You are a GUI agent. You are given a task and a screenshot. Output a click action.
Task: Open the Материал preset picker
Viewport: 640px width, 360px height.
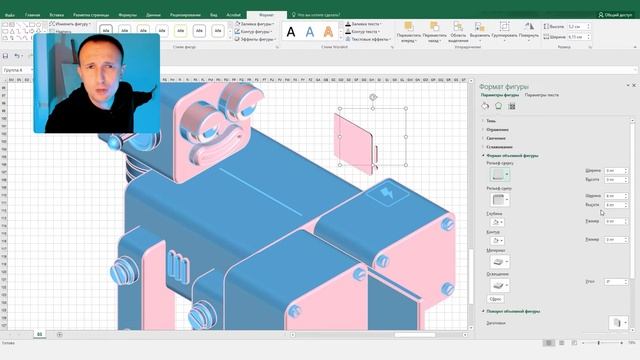(x=500, y=262)
